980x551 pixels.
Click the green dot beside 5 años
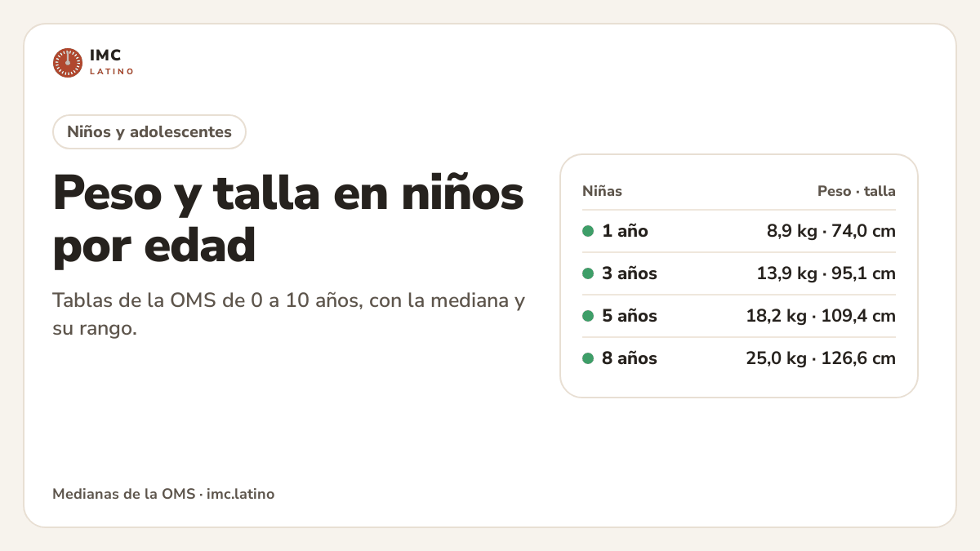tap(588, 316)
